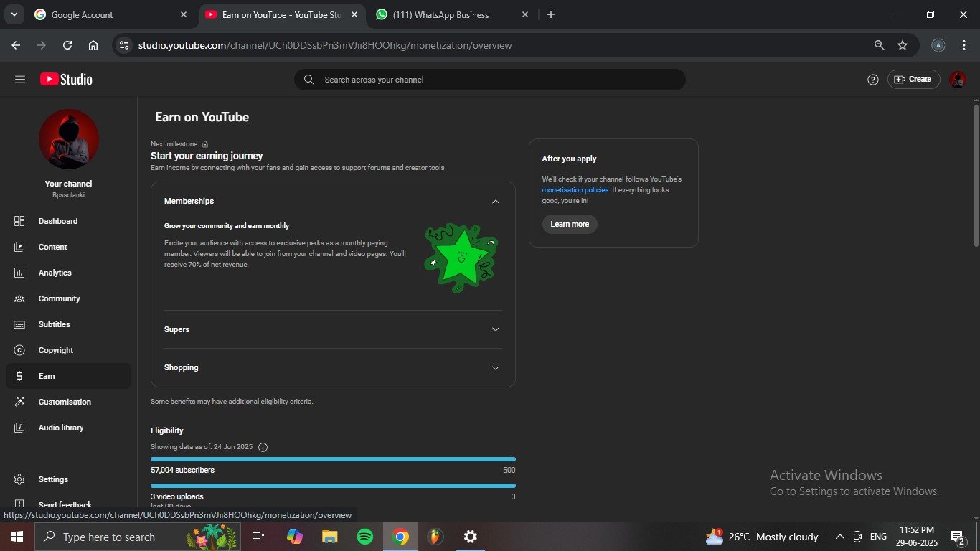Open the monetisation policies link

[x=575, y=190]
